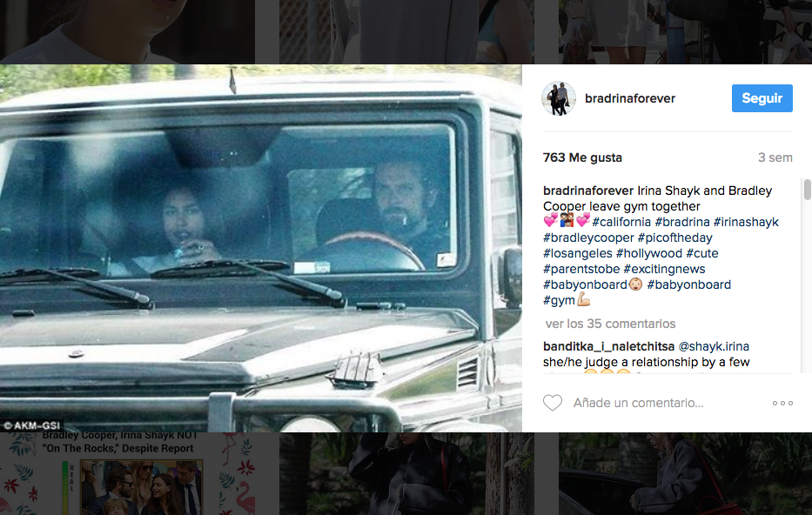The width and height of the screenshot is (812, 515).
Task: Open the #picoftheday hashtag
Action: (674, 237)
